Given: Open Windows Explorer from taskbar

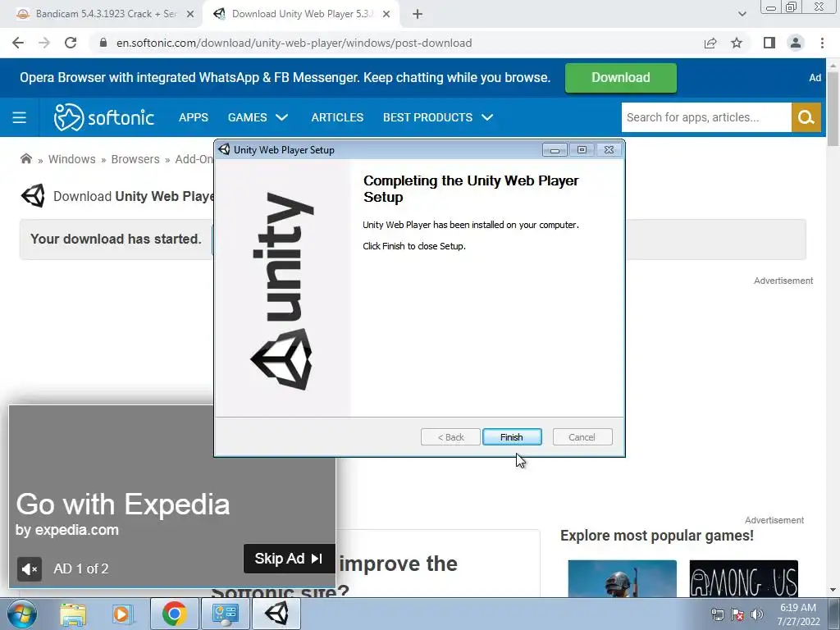Looking at the screenshot, I should tap(73, 614).
